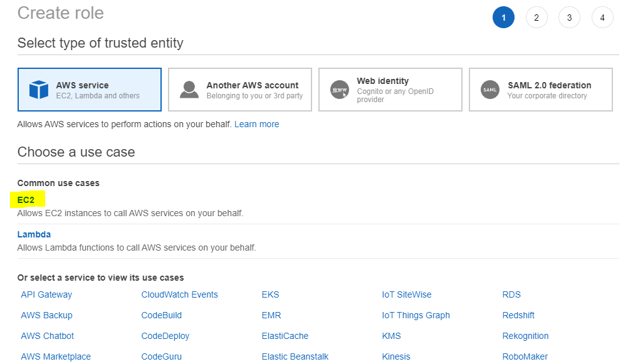Go to wizard step 2 circle
This screenshot has width=628, height=364.
click(536, 18)
